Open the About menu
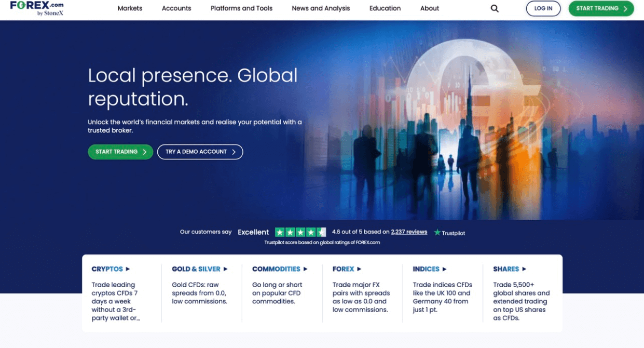Image resolution: width=644 pixels, height=348 pixels. click(430, 8)
